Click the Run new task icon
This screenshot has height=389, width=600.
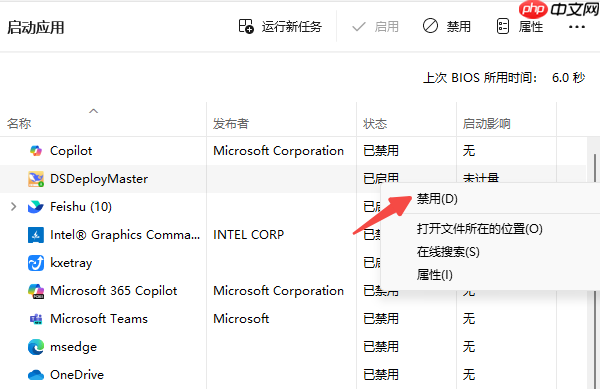coord(246,26)
